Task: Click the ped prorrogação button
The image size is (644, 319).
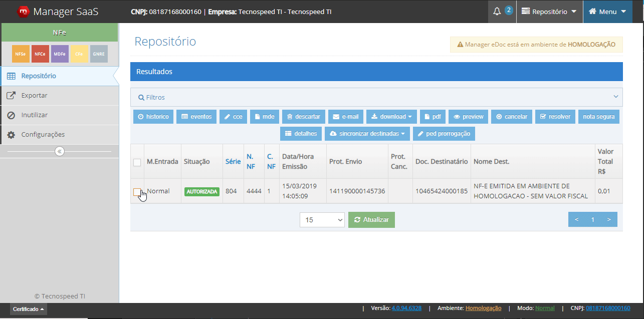Action: tap(444, 134)
